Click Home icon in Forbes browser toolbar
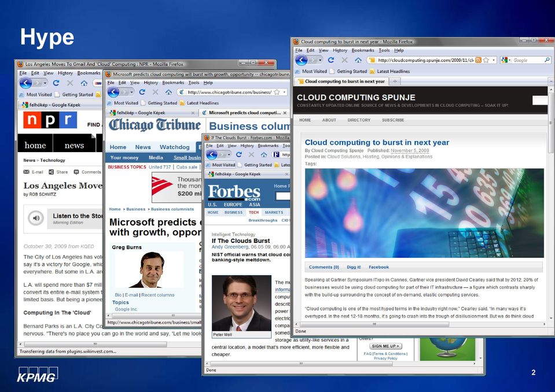 [264, 154]
